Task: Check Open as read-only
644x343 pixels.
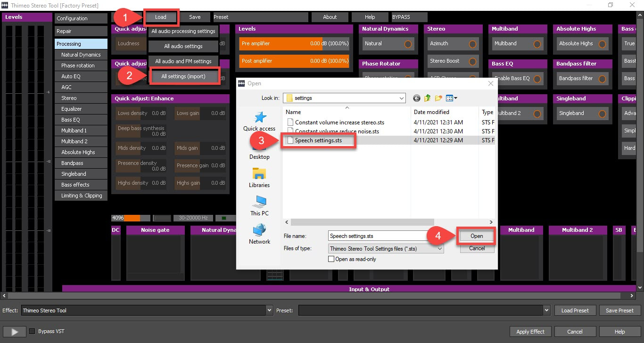Action: click(331, 259)
